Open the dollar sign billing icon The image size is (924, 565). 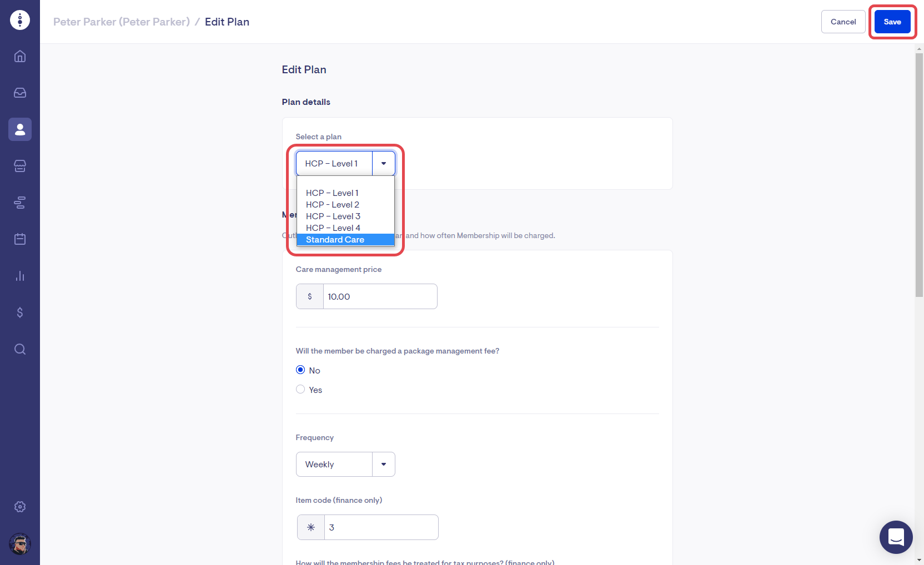pyautogui.click(x=20, y=312)
